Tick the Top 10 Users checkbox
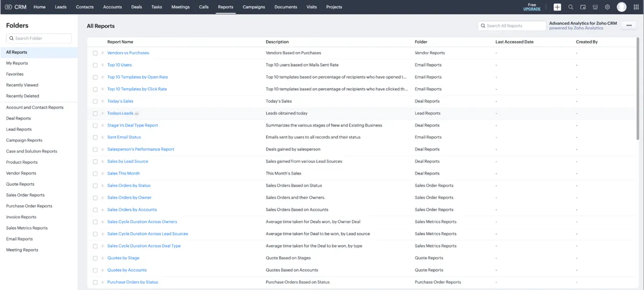This screenshot has height=290, width=644. (95, 65)
